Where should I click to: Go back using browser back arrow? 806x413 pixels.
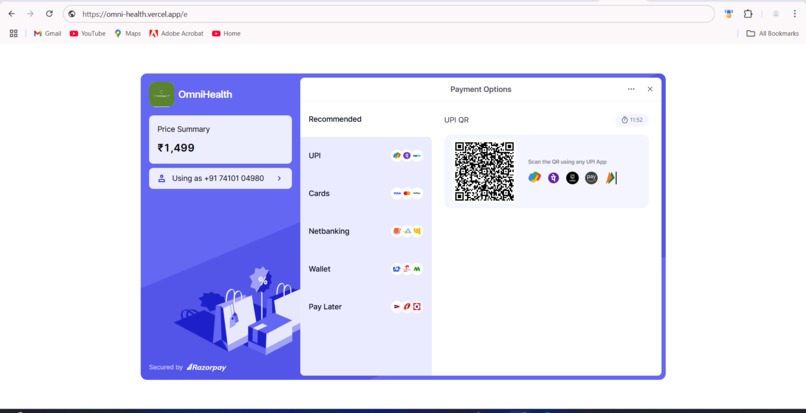12,14
